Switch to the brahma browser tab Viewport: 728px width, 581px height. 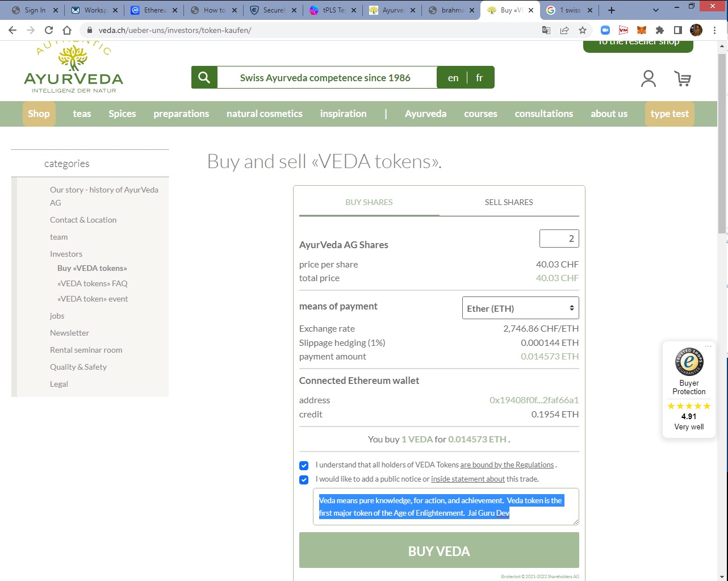tap(451, 10)
